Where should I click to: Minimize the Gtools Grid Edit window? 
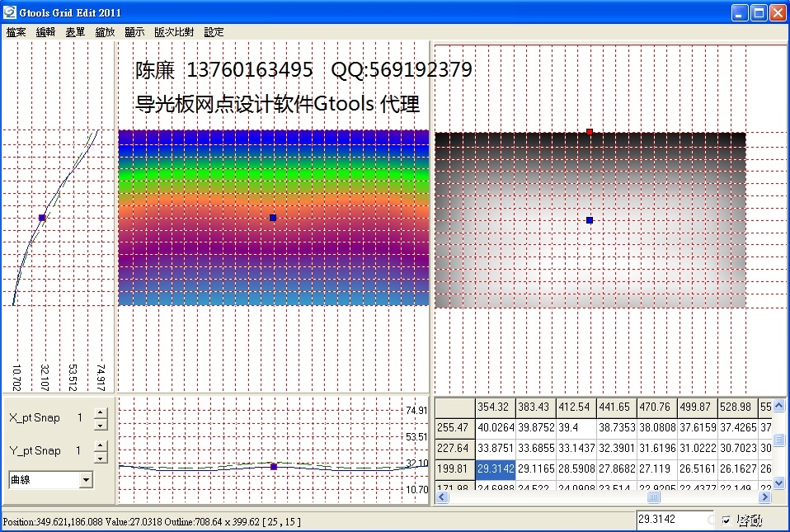click(x=740, y=12)
